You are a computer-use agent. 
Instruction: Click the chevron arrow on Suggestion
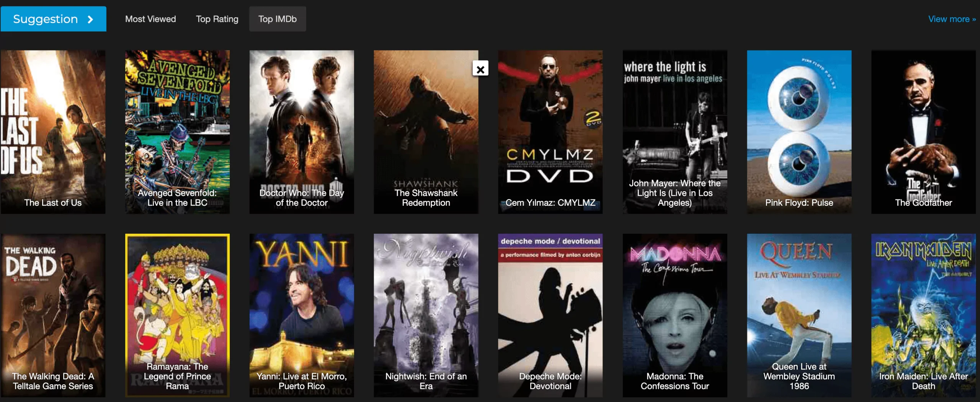[x=90, y=19]
